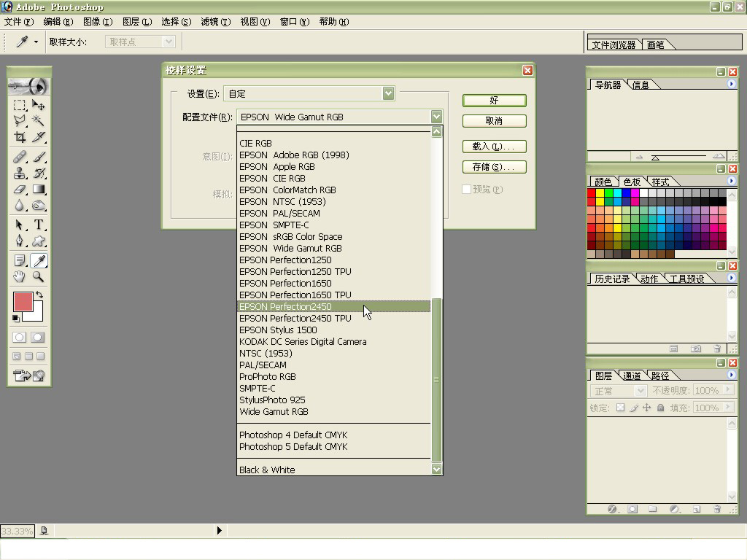Close the 校样设置 dialog
747x560 pixels.
click(527, 71)
